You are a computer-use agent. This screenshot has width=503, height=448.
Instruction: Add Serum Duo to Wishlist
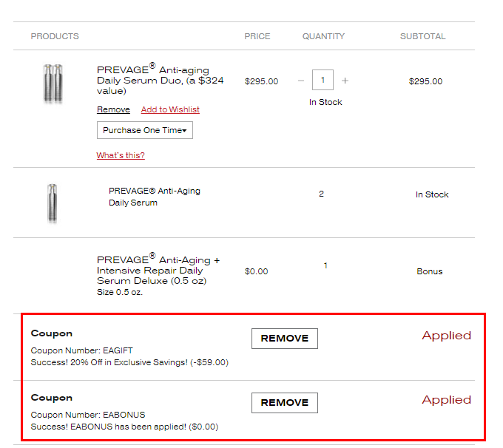170,109
